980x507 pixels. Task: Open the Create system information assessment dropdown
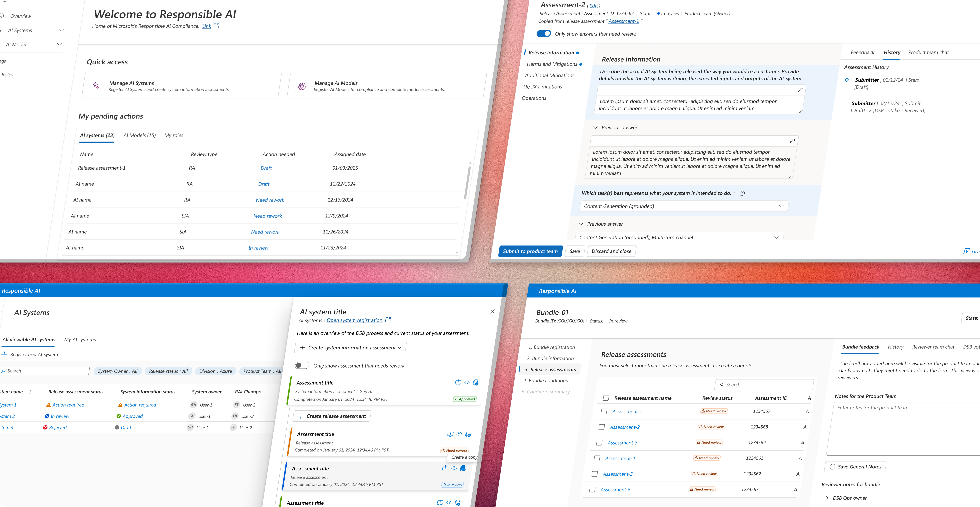350,348
